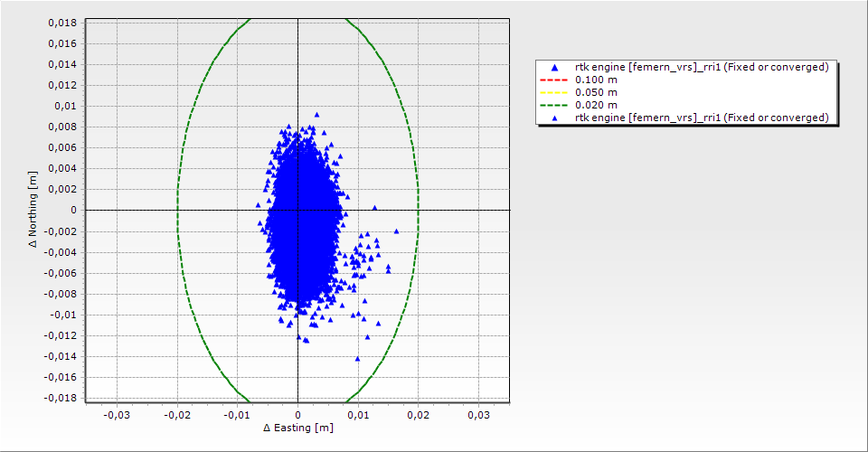This screenshot has width=868, height=452.
Task: Click the -0,03 tick label on the easting axis
Action: tap(117, 415)
